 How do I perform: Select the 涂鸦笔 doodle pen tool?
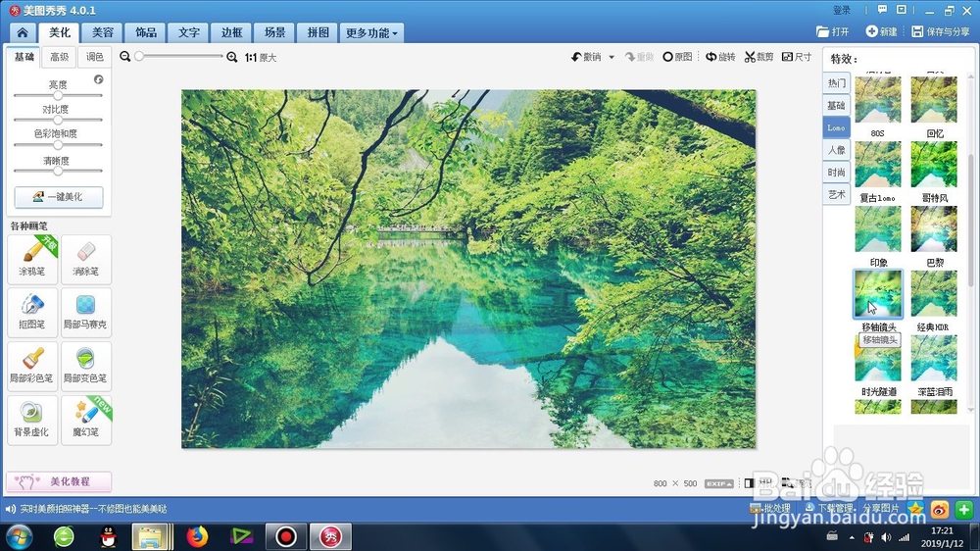[x=32, y=259]
